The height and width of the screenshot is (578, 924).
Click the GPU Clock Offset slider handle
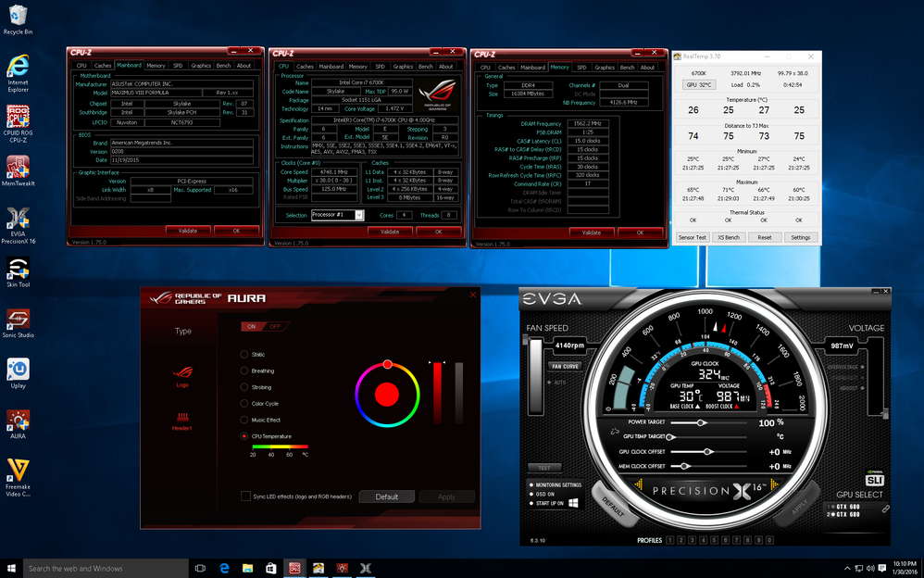click(x=707, y=452)
